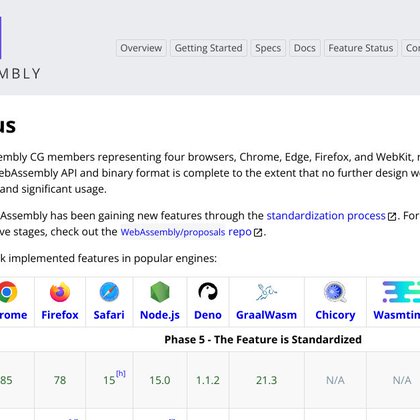420x420 pixels.
Task: Select Safari version 15 cell
Action: (x=109, y=380)
